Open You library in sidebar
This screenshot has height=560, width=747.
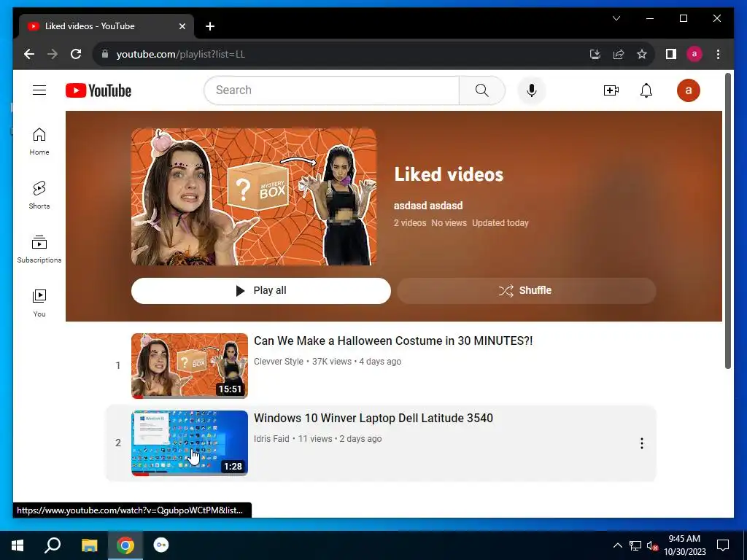tap(39, 303)
